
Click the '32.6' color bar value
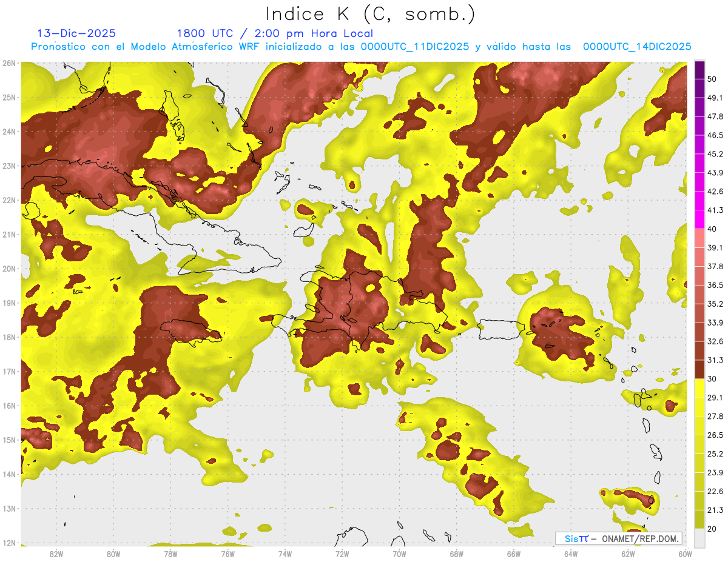pyautogui.click(x=715, y=341)
